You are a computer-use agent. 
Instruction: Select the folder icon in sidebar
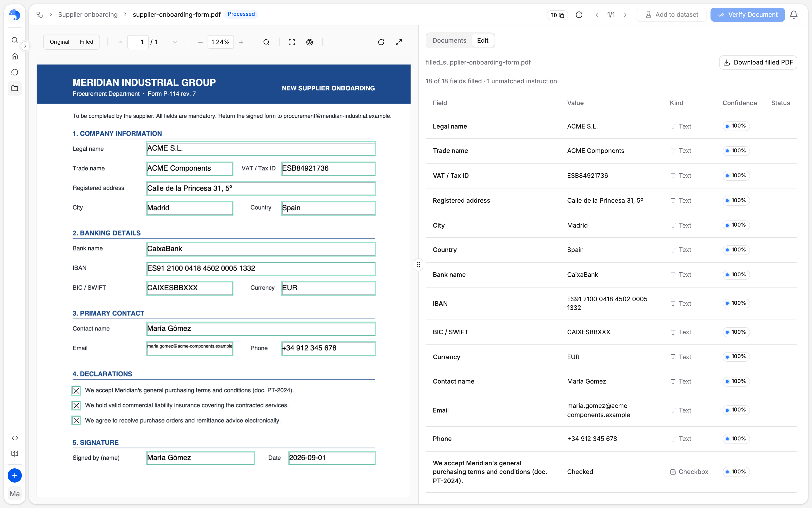pos(14,88)
